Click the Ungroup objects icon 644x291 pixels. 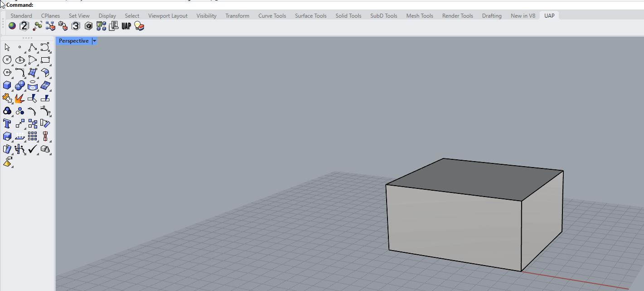[x=20, y=111]
